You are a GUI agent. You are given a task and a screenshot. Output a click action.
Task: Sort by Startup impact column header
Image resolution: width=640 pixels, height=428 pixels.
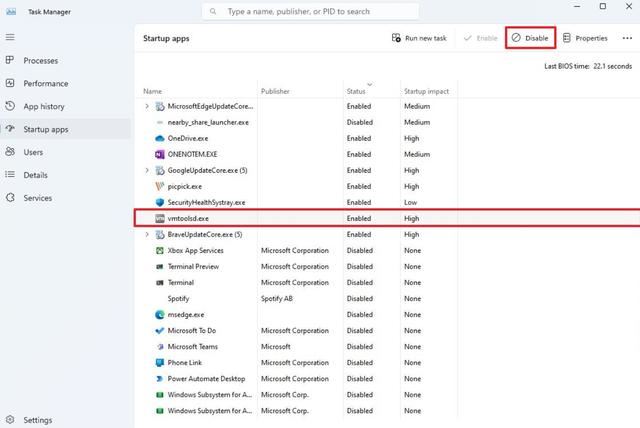pos(426,91)
